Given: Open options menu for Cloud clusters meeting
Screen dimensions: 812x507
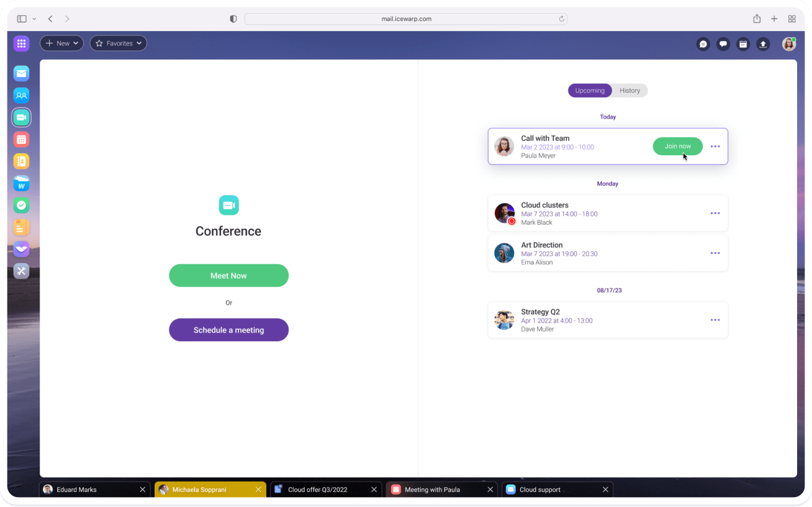Looking at the screenshot, I should [715, 213].
